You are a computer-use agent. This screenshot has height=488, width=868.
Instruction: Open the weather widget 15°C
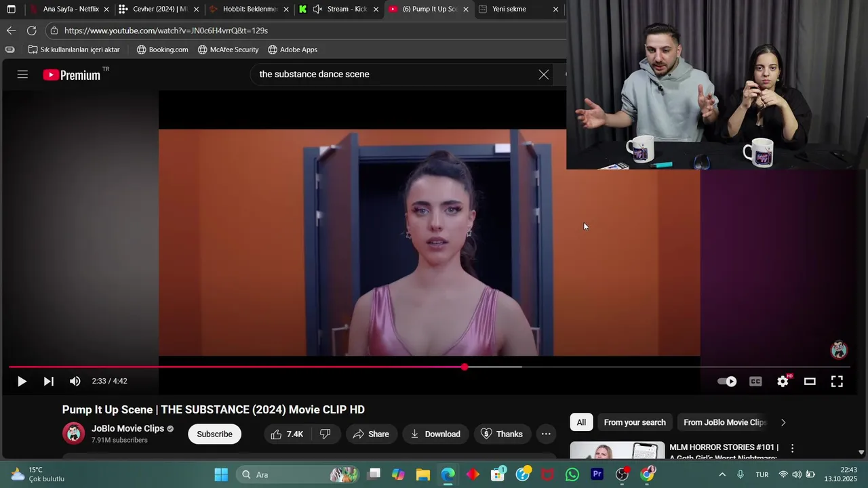pyautogui.click(x=38, y=474)
